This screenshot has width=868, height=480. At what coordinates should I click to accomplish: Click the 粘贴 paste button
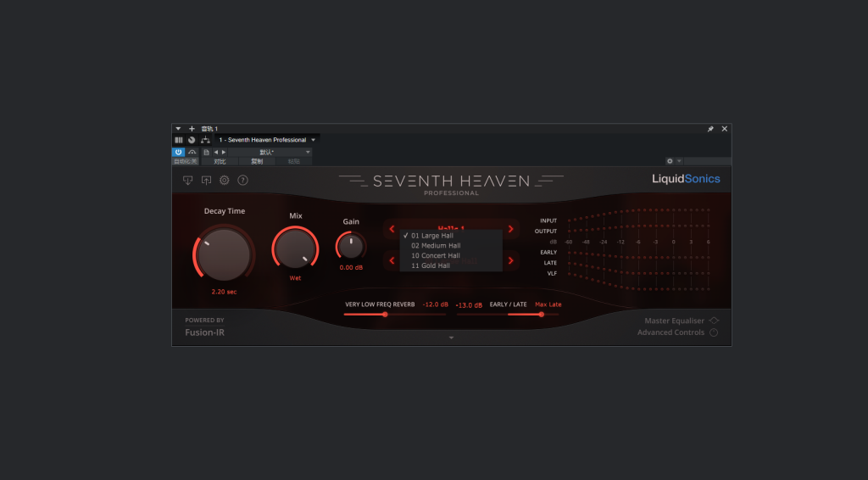pos(294,162)
